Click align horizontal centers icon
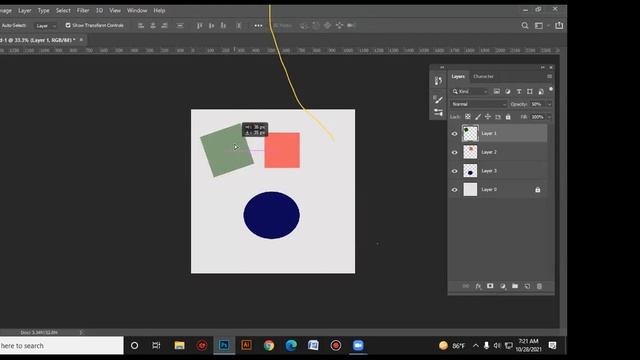 coord(153,25)
